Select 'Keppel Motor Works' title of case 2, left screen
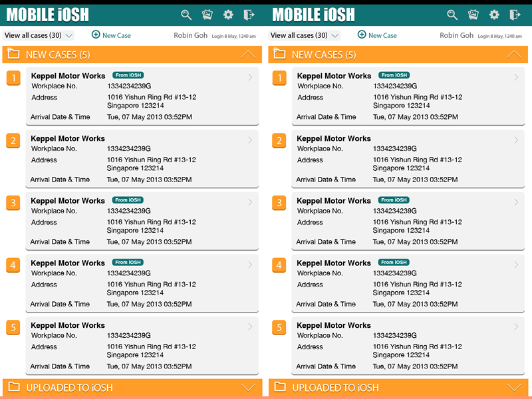Image resolution: width=532 pixels, height=399 pixels. click(x=68, y=138)
